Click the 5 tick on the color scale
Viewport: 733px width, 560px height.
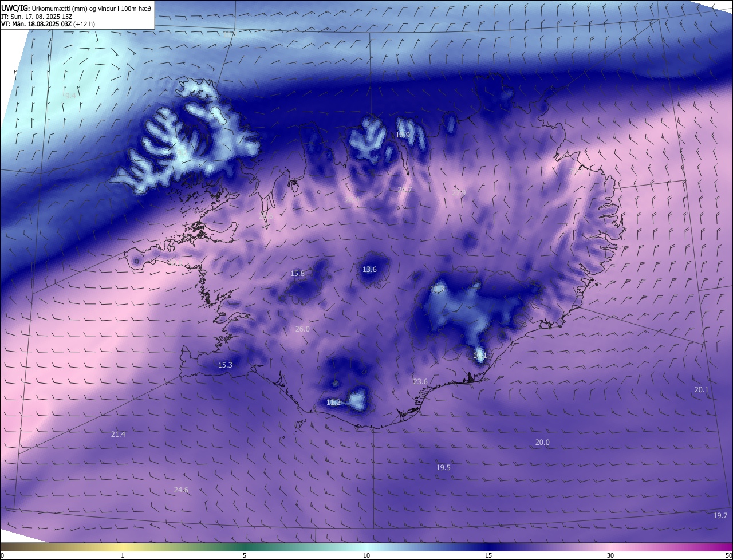coord(245,555)
